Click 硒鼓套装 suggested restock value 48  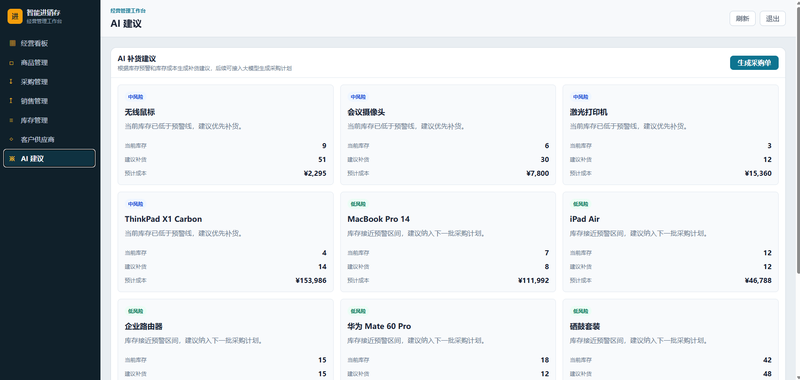(767, 374)
